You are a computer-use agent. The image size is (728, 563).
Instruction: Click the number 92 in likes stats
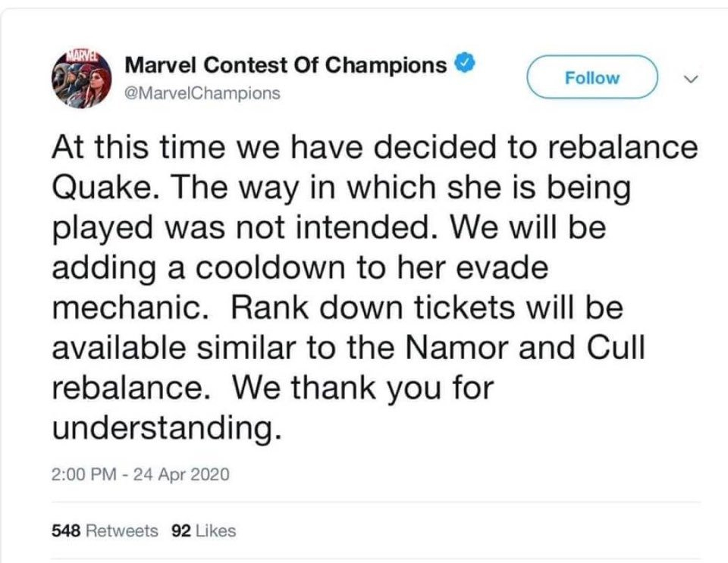(181, 530)
